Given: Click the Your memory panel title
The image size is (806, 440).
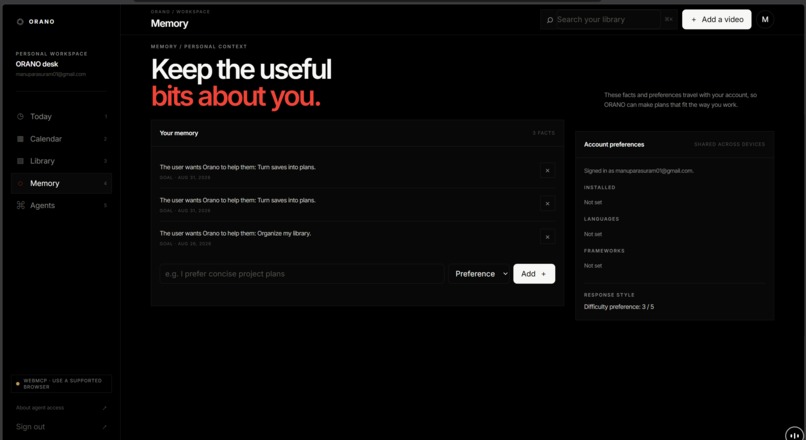Looking at the screenshot, I should 179,133.
